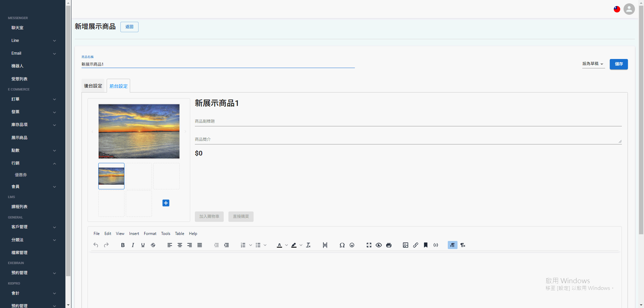The image size is (644, 308).
Task: Undo the last edit in the editor
Action: [x=96, y=245]
